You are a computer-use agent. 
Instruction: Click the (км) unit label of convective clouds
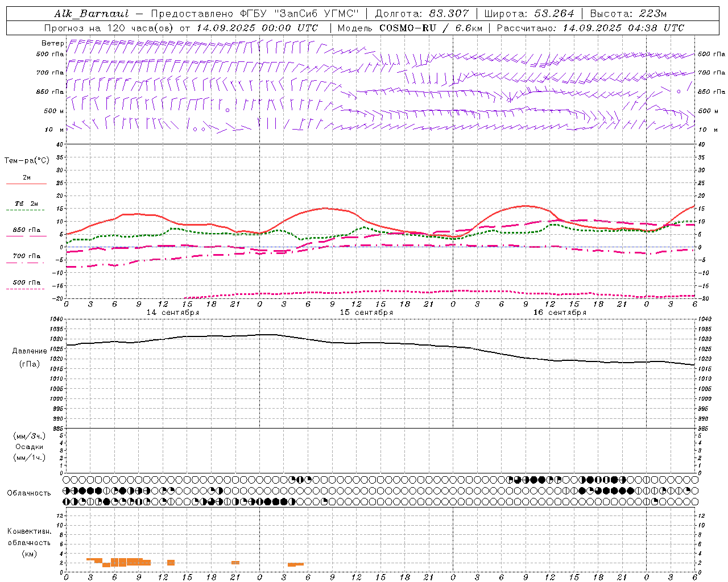click(29, 554)
